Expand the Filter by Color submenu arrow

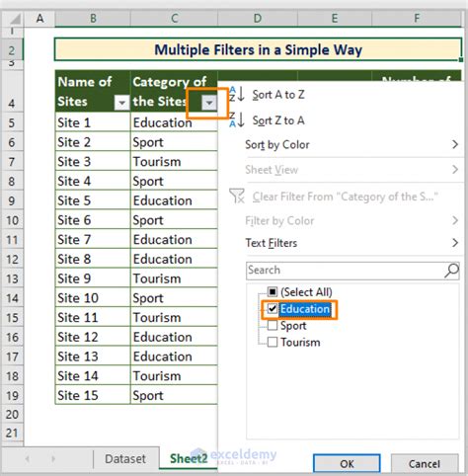[x=455, y=220]
